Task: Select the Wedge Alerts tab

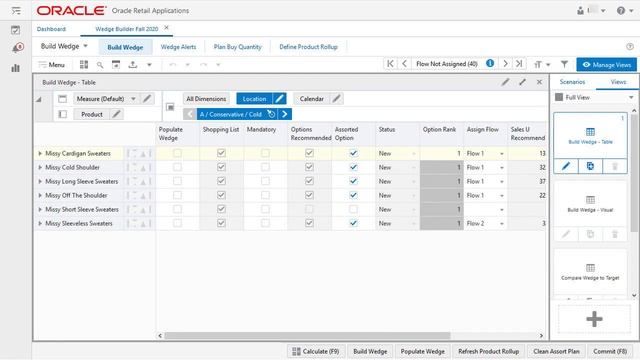Action: (178, 47)
